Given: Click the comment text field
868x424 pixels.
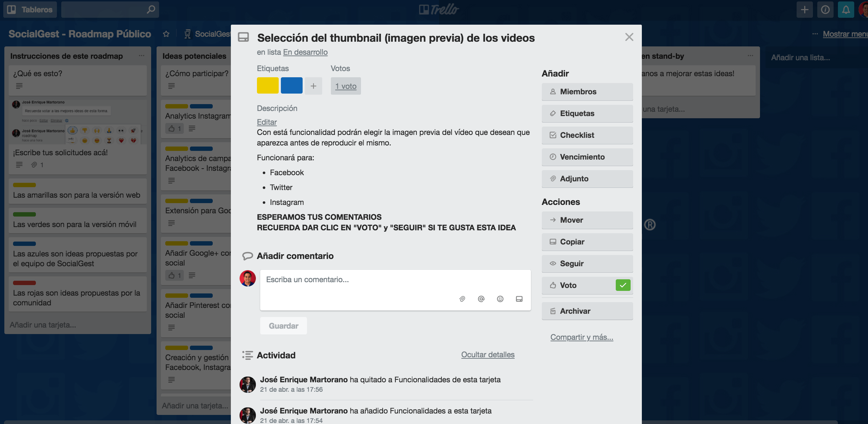Looking at the screenshot, I should click(x=395, y=290).
